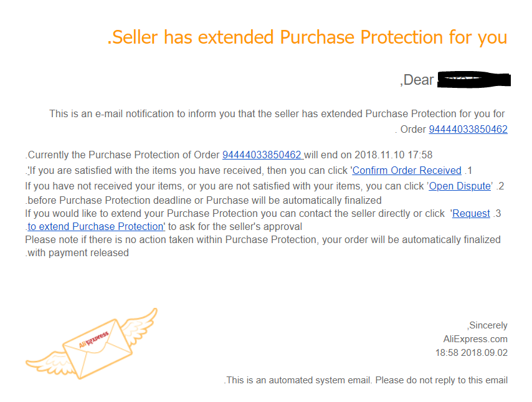Follow the 'to extend Purchase Protection' link
Image resolution: width=532 pixels, height=402 pixels.
click(97, 227)
